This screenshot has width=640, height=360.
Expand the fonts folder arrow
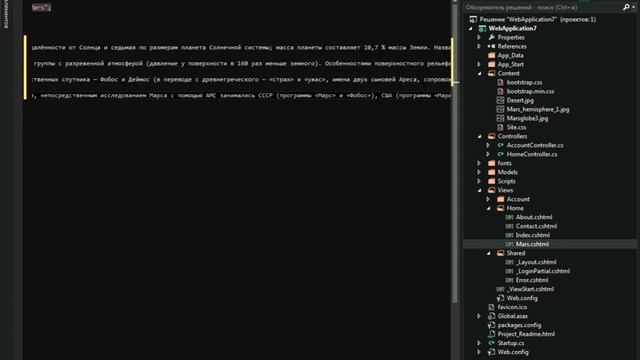(479, 163)
